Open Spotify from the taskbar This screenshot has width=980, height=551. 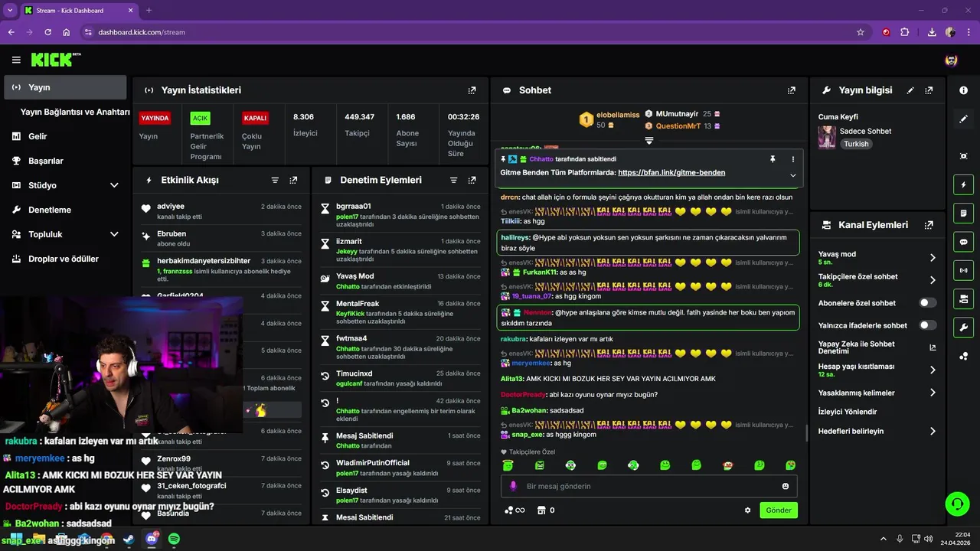(x=174, y=540)
